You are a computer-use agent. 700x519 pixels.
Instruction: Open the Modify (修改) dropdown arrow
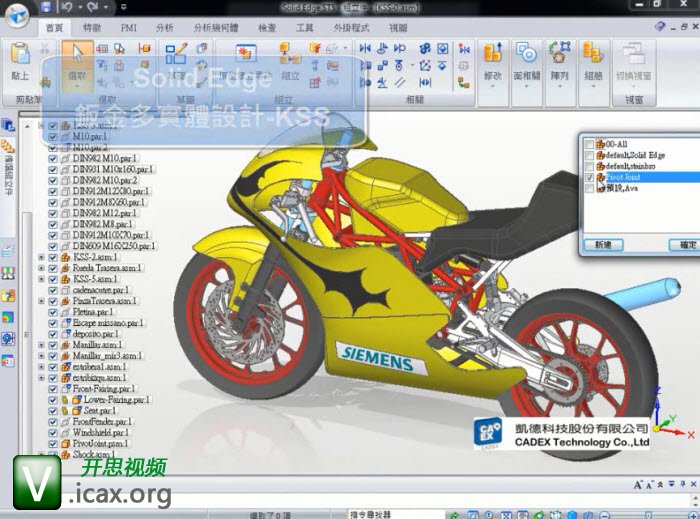tap(493, 86)
